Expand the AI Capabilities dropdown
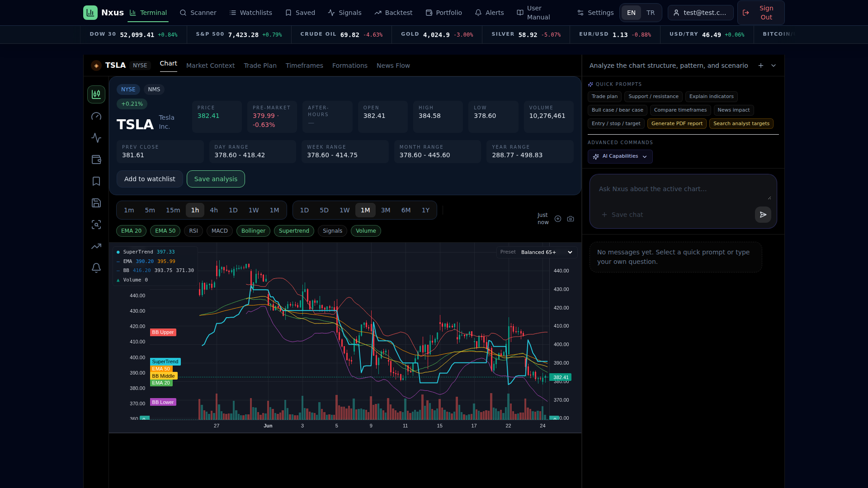This screenshot has height=488, width=868. pyautogui.click(x=620, y=156)
